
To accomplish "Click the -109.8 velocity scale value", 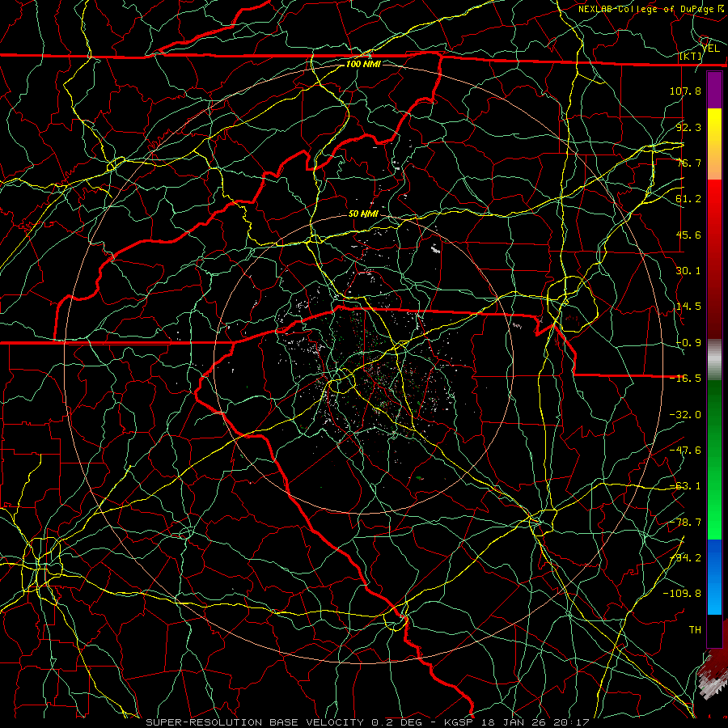I will (x=682, y=594).
